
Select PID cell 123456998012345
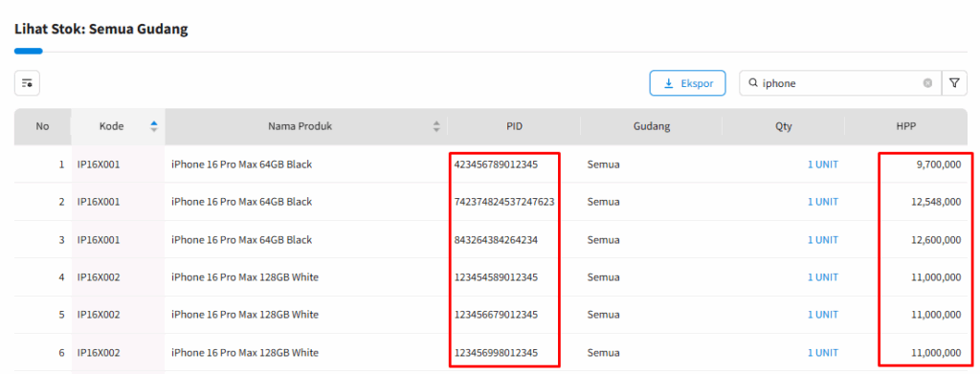(496, 353)
